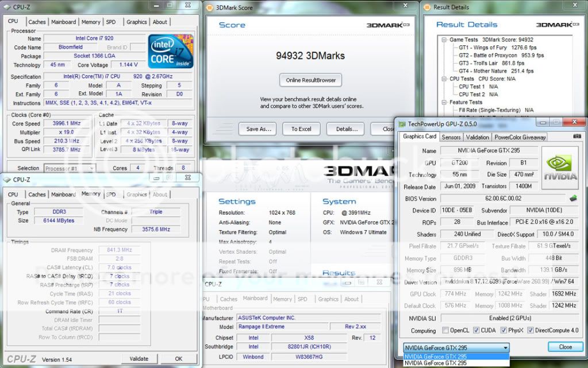Click the motherboard Model value Rampage II Extreme
Screen dimensions: 588x368
pos(283,327)
